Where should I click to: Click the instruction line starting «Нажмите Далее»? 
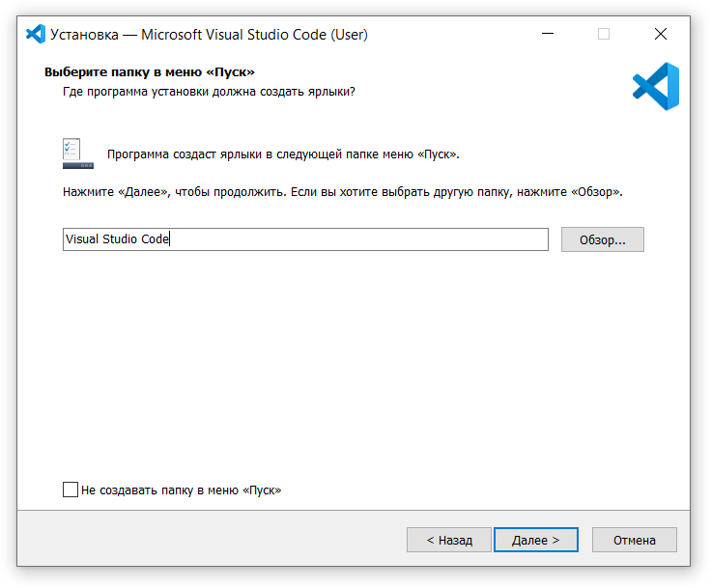point(343,192)
